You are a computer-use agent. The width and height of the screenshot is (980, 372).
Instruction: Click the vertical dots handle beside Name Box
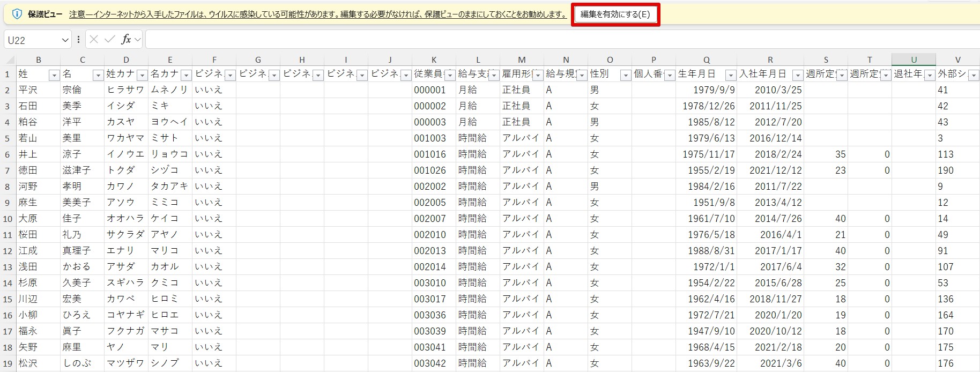coord(79,39)
